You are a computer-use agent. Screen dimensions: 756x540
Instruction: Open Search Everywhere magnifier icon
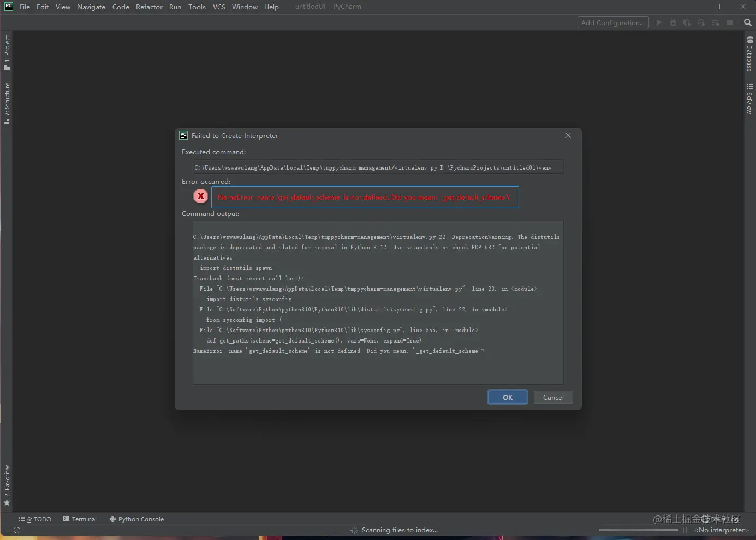click(x=748, y=22)
